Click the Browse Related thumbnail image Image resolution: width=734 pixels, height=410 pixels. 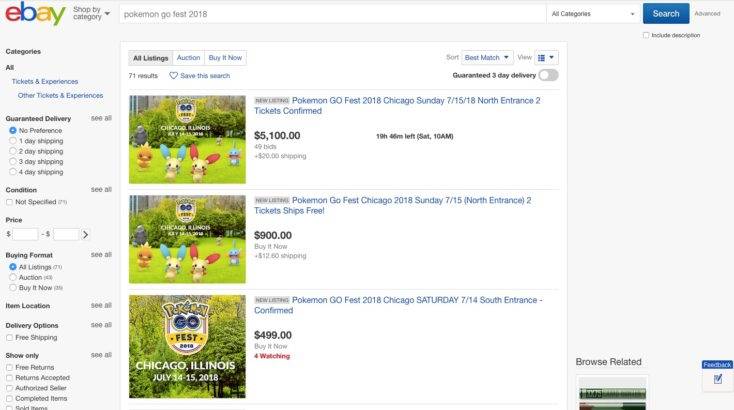pyautogui.click(x=612, y=392)
